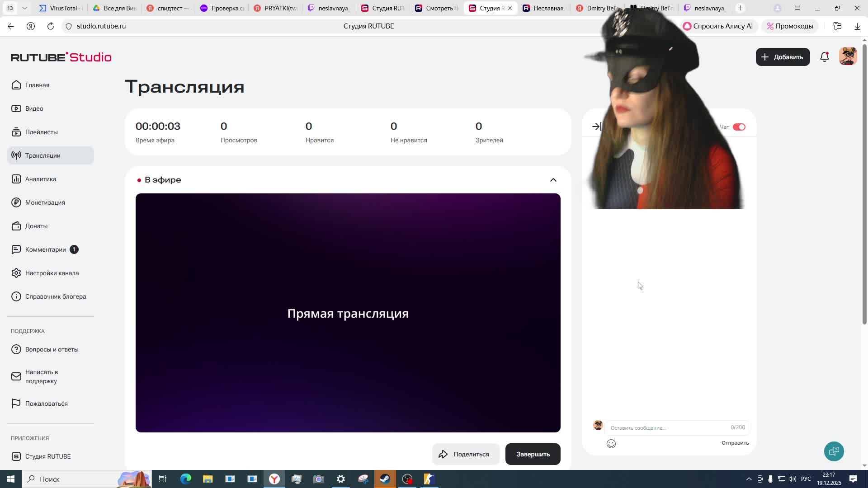Go to Монетизация menu item
Image resolution: width=868 pixels, height=488 pixels.
pos(45,202)
